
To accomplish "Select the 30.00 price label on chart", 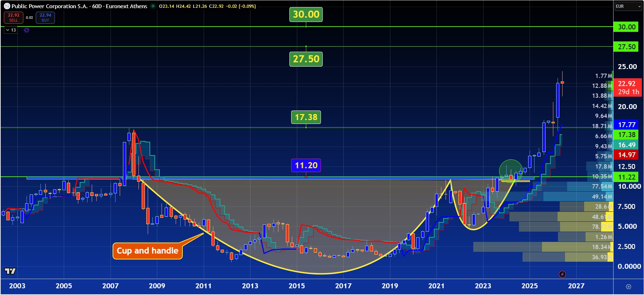I will click(306, 15).
